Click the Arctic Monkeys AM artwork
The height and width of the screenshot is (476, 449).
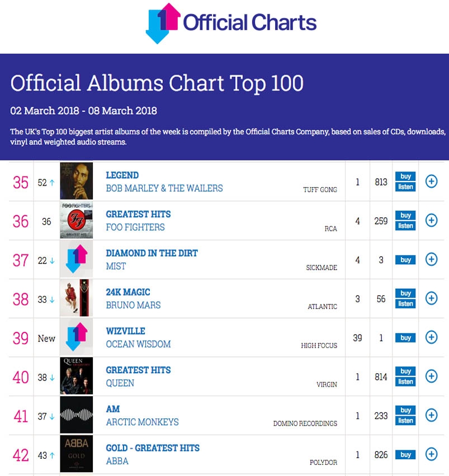coord(76,416)
